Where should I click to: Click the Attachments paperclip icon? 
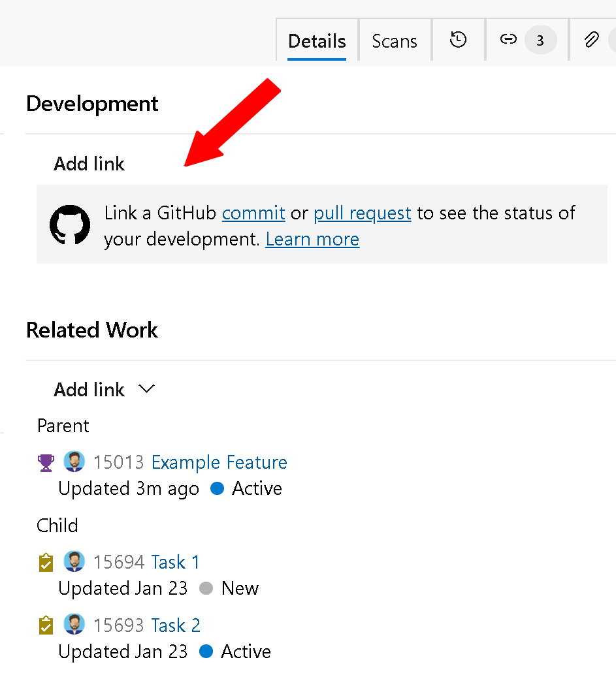point(591,40)
